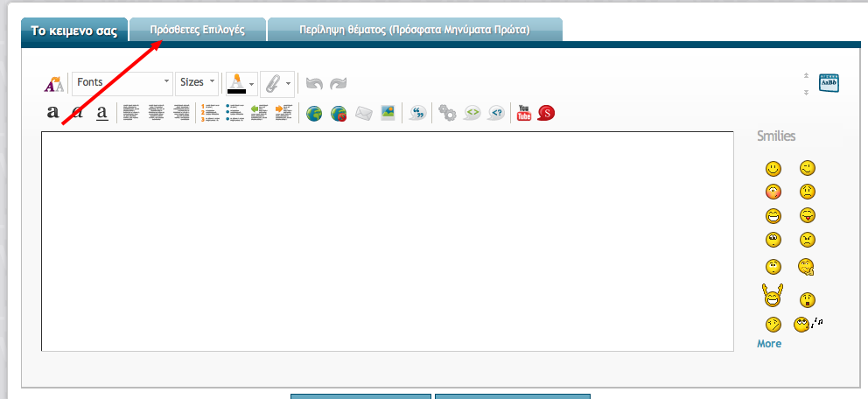Viewport: 868px width, 399px height.
Task: Undo the last edit
Action: click(x=314, y=84)
